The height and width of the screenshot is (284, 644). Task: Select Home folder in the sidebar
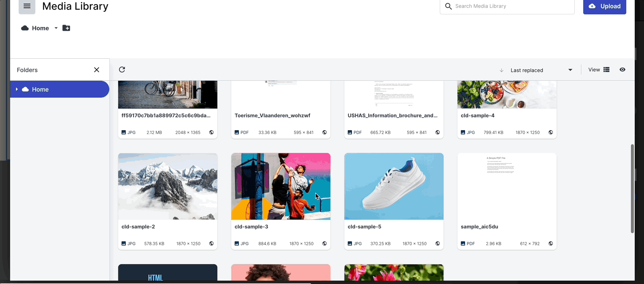click(x=41, y=89)
